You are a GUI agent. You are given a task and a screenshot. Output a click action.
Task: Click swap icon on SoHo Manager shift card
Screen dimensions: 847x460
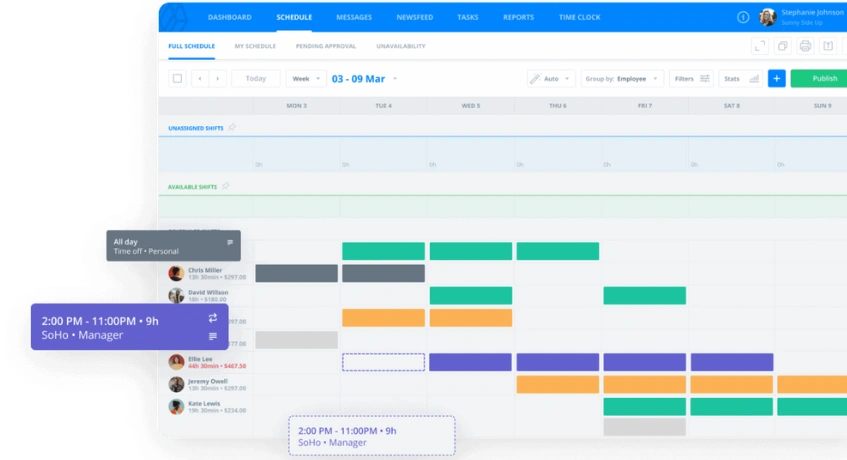pos(212,318)
